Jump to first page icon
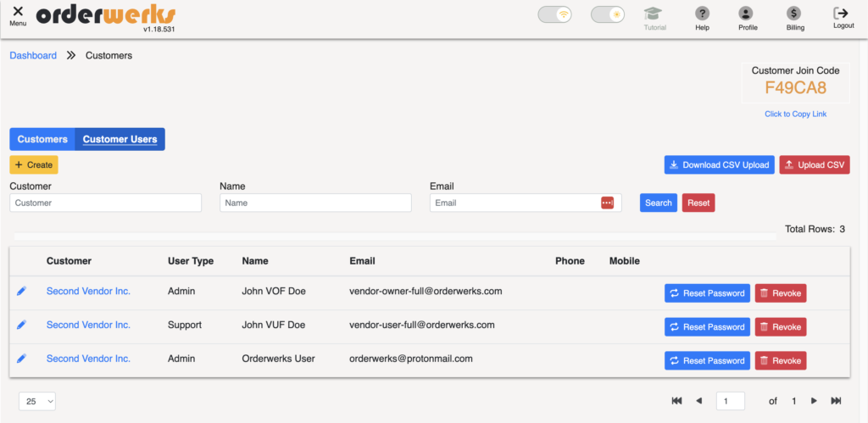The height and width of the screenshot is (423, 868). (x=676, y=401)
